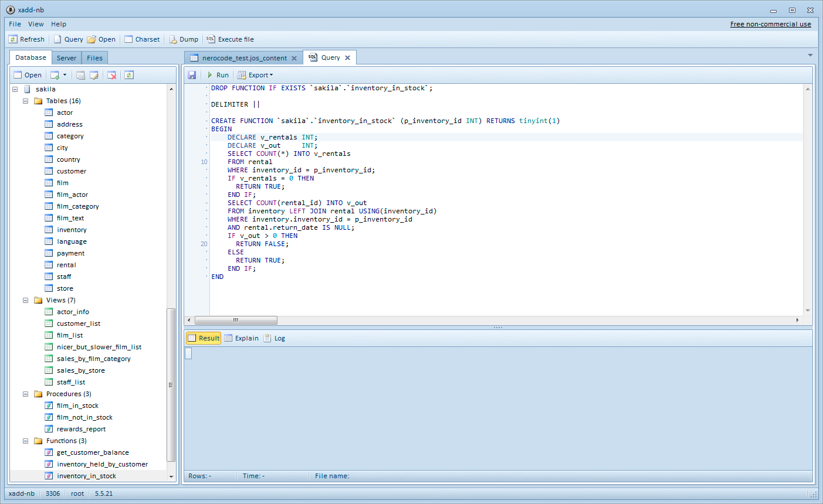Select the payment table
Image resolution: width=823 pixels, height=504 pixels.
(x=70, y=253)
